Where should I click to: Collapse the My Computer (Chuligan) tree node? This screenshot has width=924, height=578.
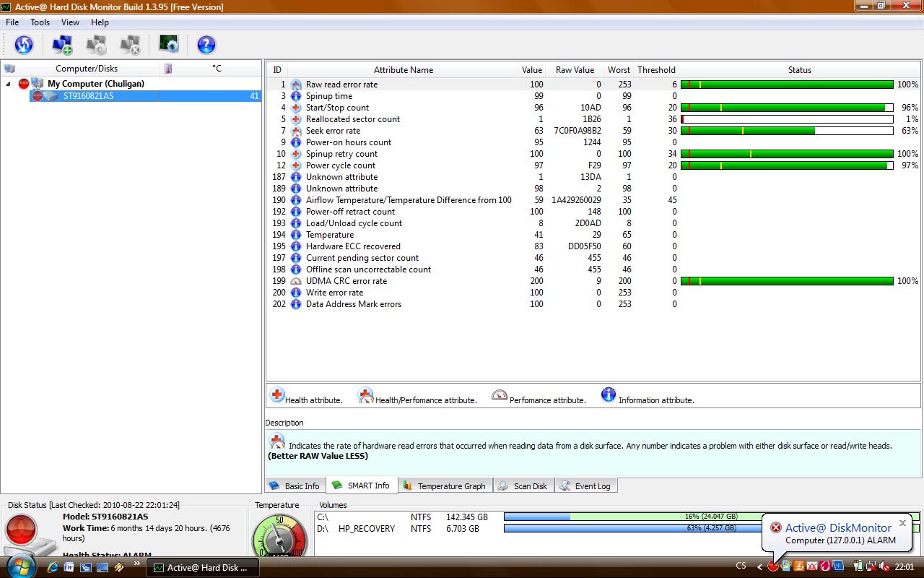[x=9, y=84]
